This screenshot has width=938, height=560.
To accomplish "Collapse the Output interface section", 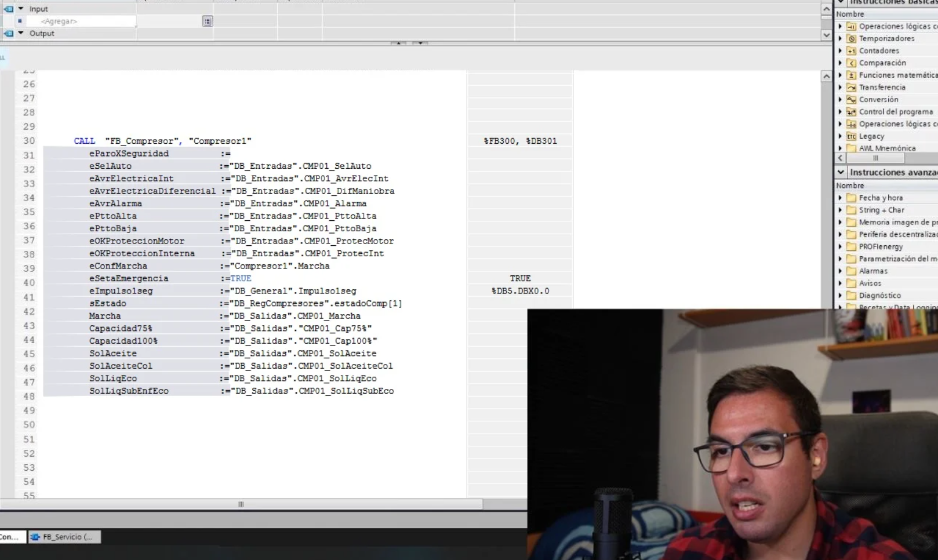I will (x=21, y=33).
